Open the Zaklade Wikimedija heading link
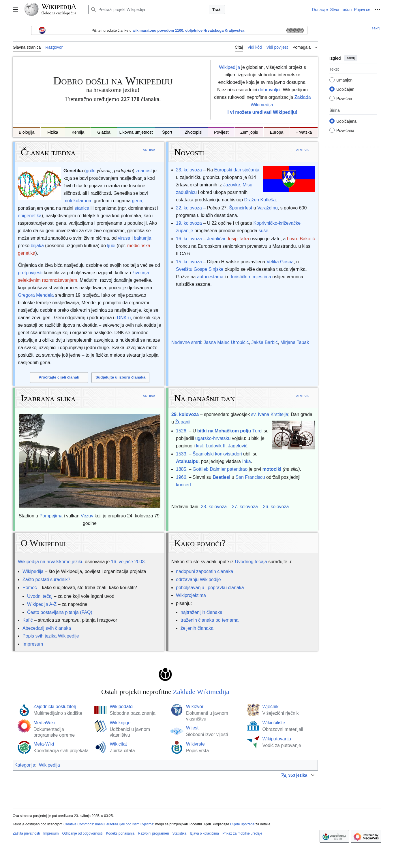The width and height of the screenshot is (394, 868). click(201, 692)
